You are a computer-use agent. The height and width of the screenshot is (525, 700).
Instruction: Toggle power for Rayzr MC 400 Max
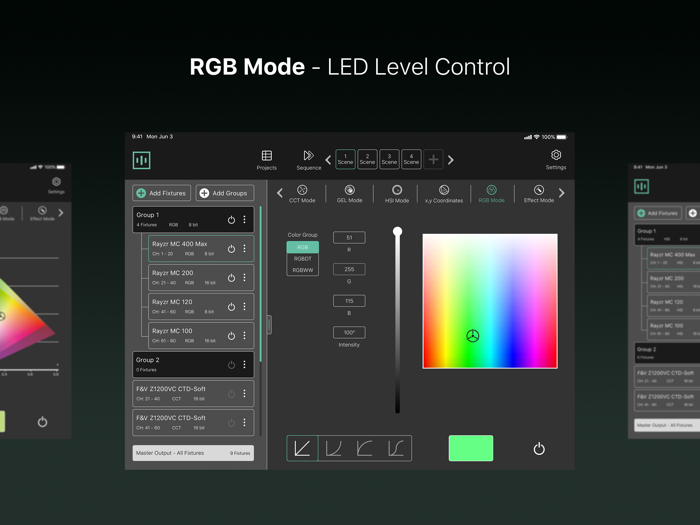tap(231, 249)
